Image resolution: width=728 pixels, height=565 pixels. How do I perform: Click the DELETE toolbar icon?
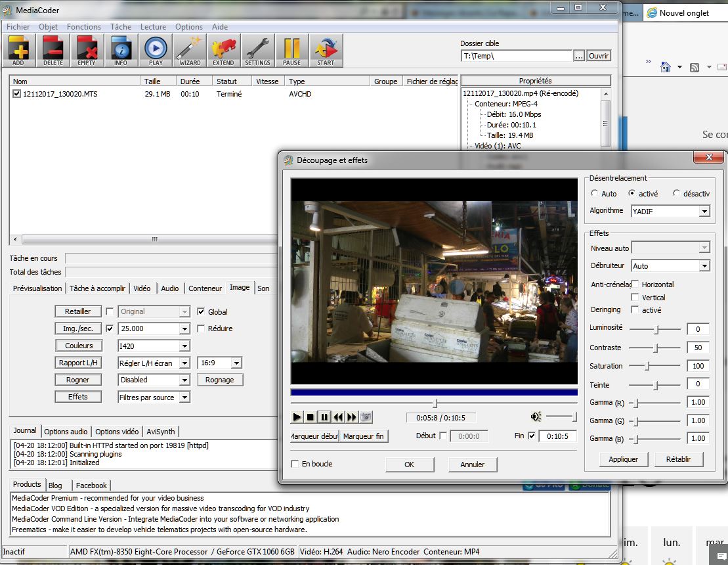(53, 50)
